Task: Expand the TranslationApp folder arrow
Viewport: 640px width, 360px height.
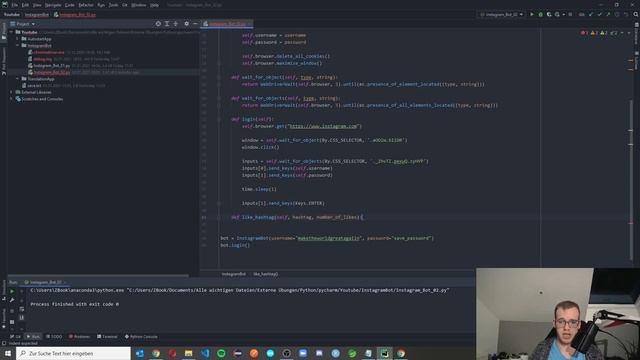Action: (18, 79)
